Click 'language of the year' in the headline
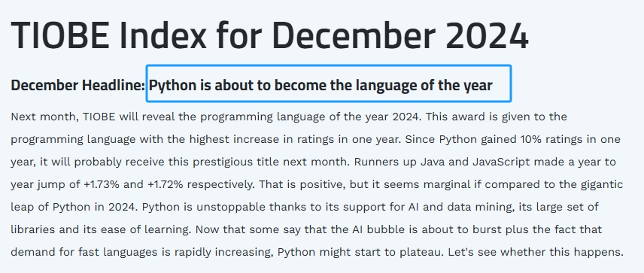Image resolution: width=644 pixels, height=273 pixels. (424, 86)
